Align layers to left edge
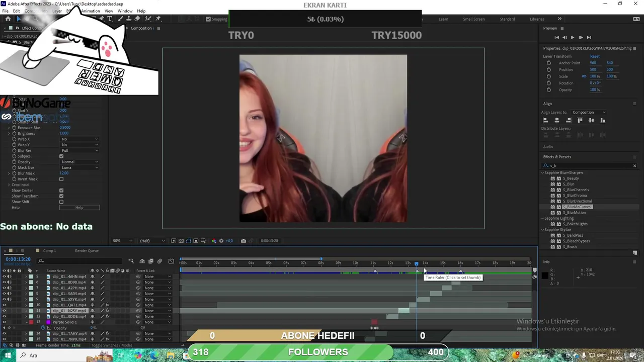 pyautogui.click(x=545, y=120)
